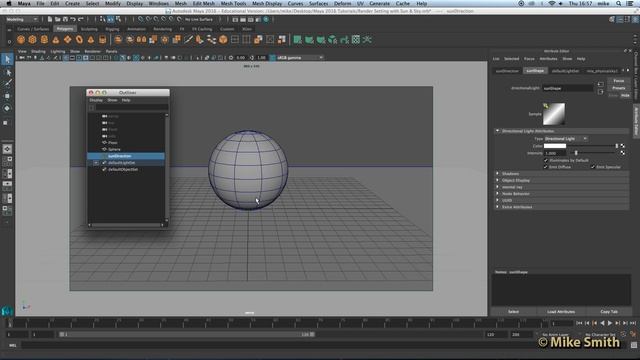Expand the mental ray section
640x360 pixels.
(x=498, y=187)
